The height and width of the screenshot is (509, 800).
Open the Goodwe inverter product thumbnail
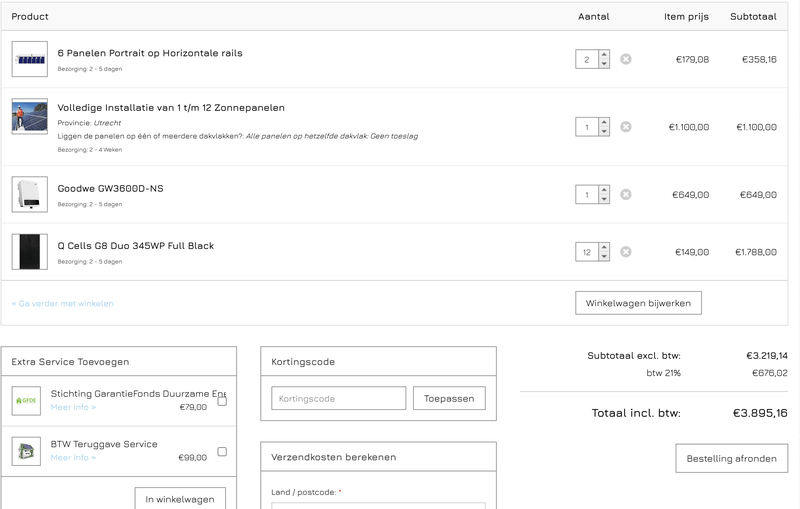[x=30, y=194]
